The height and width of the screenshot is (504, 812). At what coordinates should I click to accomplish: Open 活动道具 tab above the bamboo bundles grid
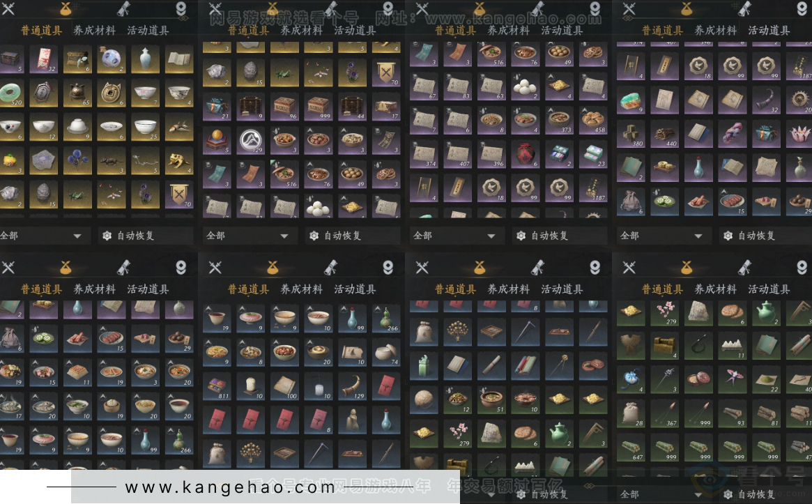pos(769,289)
